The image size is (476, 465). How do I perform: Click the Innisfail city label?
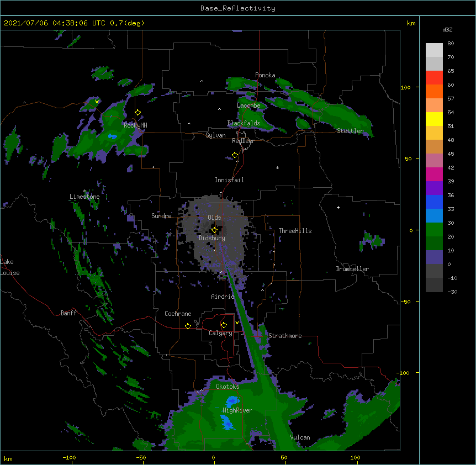coord(229,180)
